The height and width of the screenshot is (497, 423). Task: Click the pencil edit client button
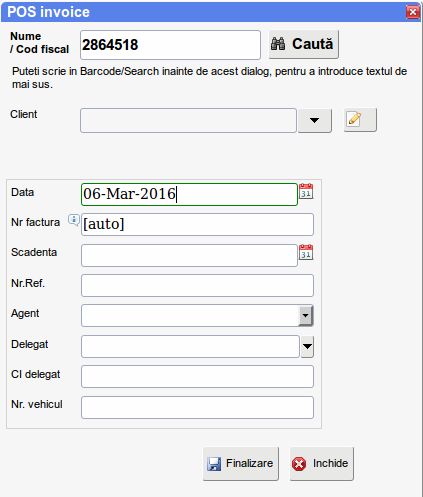[360, 119]
